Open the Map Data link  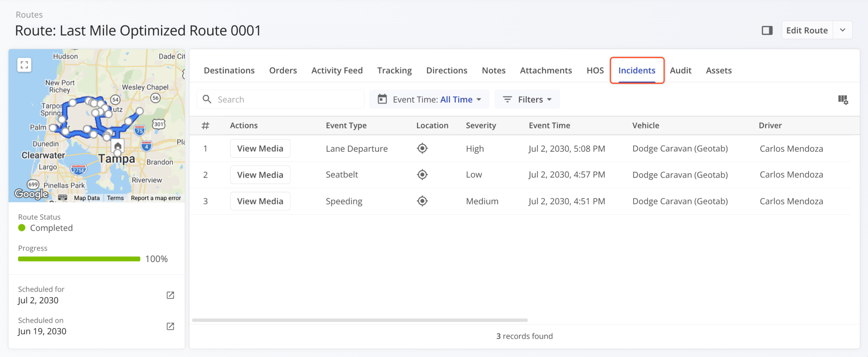click(x=87, y=198)
